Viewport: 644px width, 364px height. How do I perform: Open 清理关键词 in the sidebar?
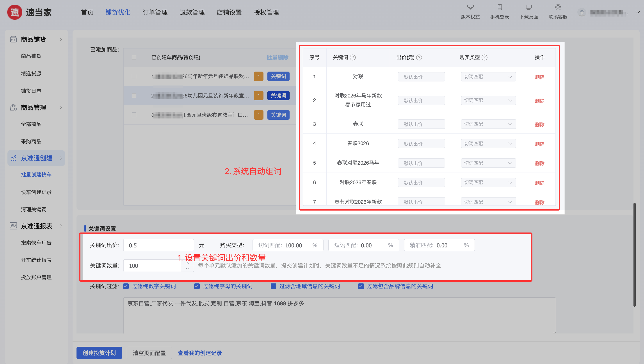pyautogui.click(x=34, y=209)
